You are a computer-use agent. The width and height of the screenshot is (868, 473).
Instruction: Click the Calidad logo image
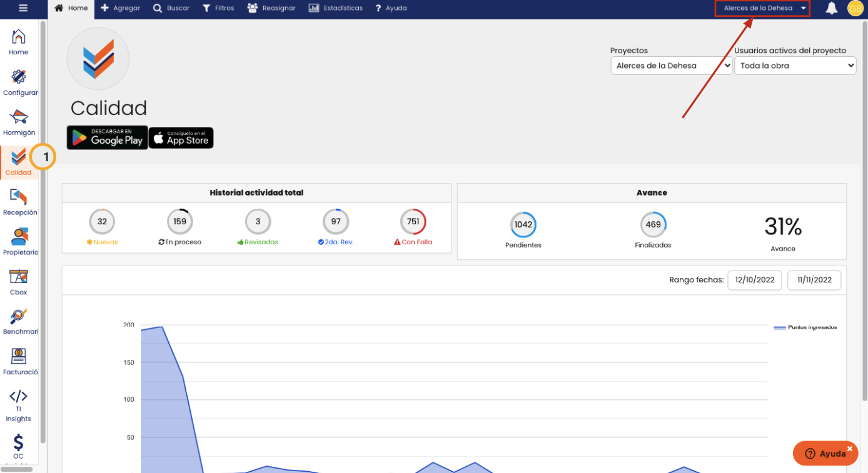pyautogui.click(x=98, y=59)
